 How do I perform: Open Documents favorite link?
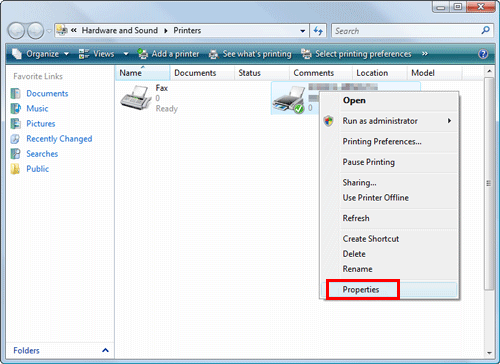(x=47, y=94)
